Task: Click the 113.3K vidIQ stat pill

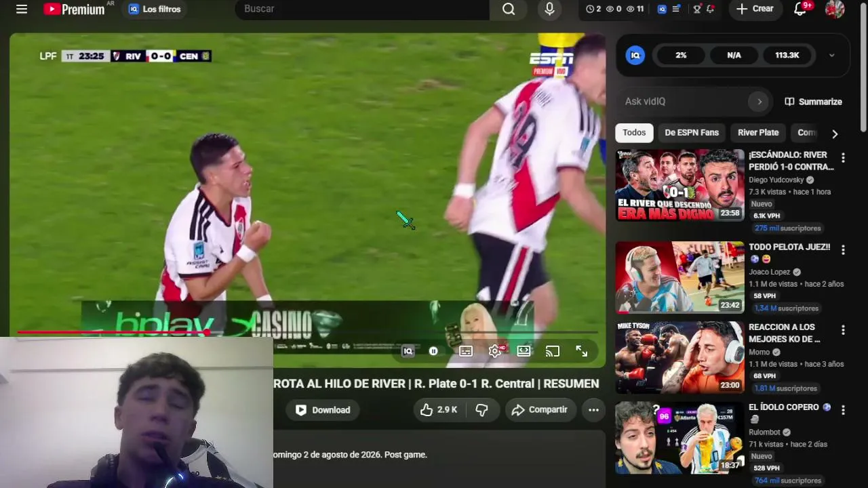Action: click(787, 56)
